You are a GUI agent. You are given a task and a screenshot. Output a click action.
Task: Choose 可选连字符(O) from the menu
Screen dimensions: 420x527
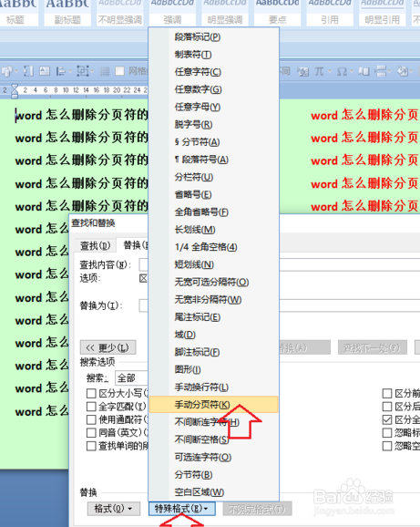pos(214,457)
